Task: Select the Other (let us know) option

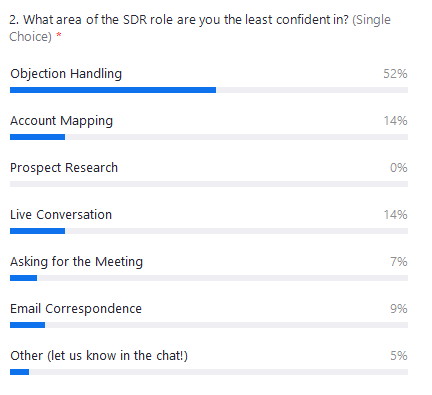Action: (99, 356)
